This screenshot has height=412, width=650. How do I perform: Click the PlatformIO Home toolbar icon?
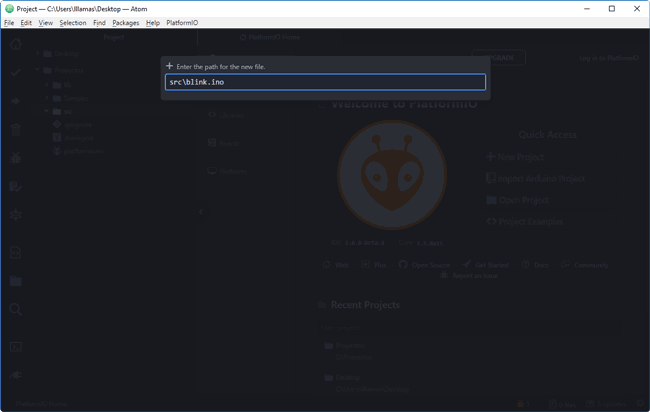click(x=16, y=44)
